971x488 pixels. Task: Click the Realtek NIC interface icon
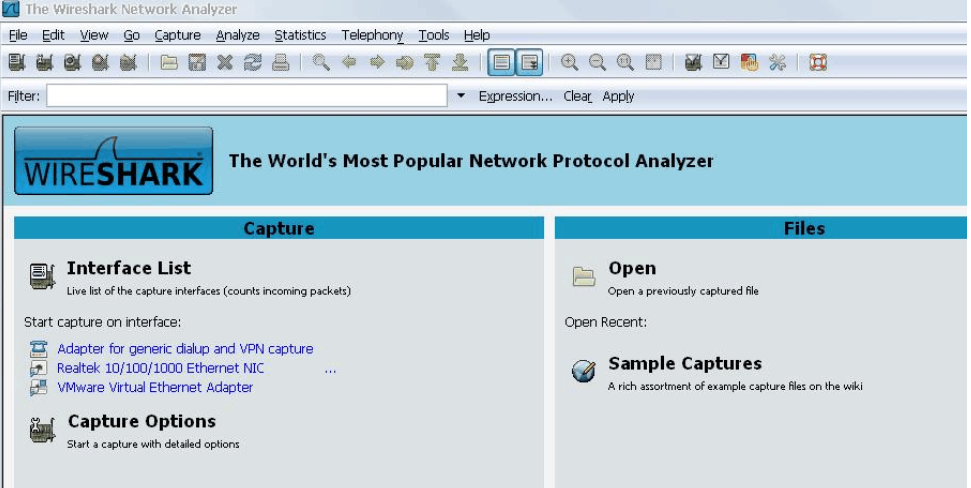tap(38, 369)
